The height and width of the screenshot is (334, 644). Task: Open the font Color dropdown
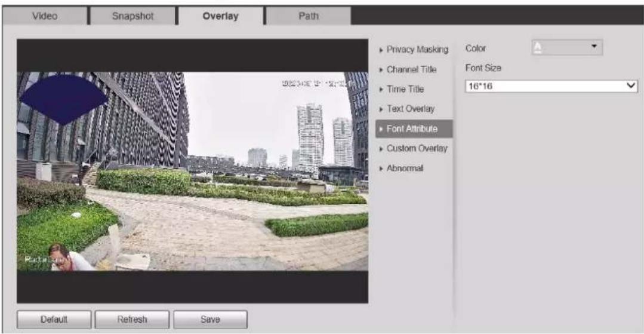tap(567, 48)
